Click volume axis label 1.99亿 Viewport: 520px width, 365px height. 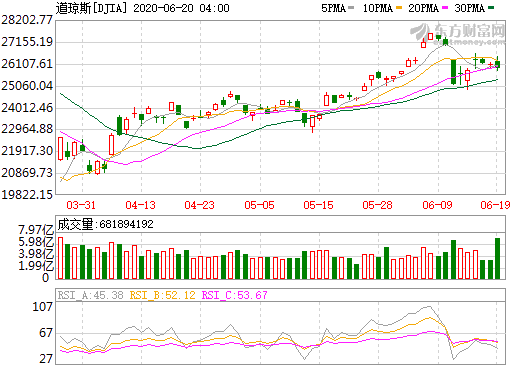[x=36, y=266]
